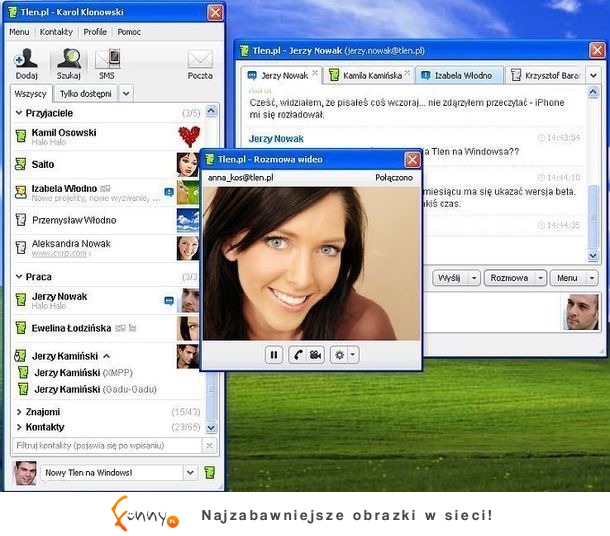This screenshot has width=610, height=536.
Task: Click the anna_kos@tlen.pl address text
Action: 240,178
